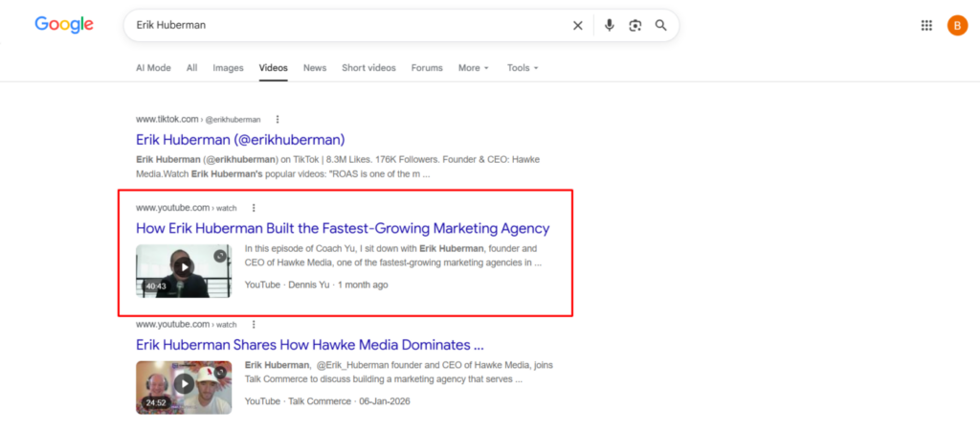The width and height of the screenshot is (980, 434).
Task: Switch to the Images tab
Action: click(228, 67)
